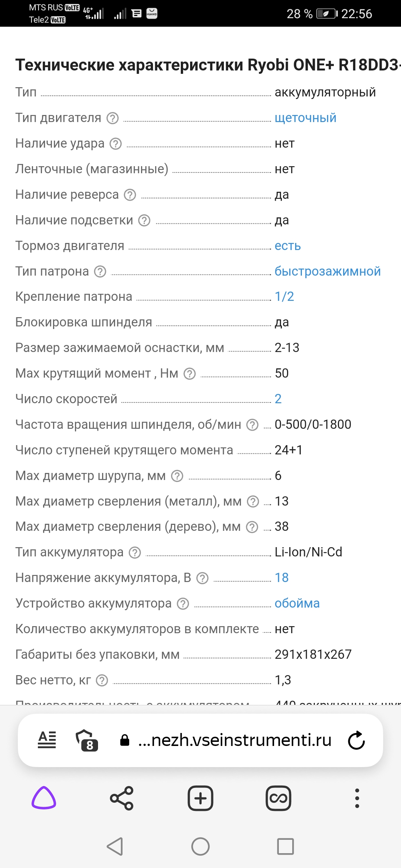Open help icon beside Max крутящий момент
The image size is (401, 868).
click(190, 375)
